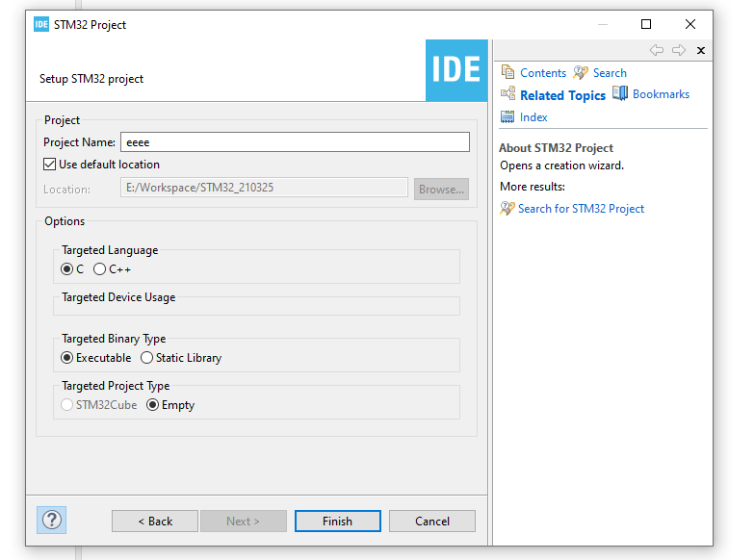Click the Targeted Project Type label
Viewport: 754px width, 560px height.
click(x=116, y=386)
